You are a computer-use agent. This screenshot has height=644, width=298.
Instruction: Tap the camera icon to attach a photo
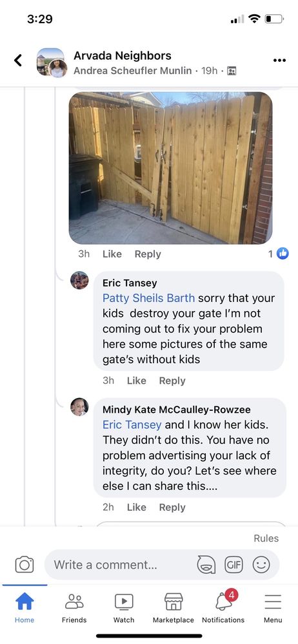[25, 564]
